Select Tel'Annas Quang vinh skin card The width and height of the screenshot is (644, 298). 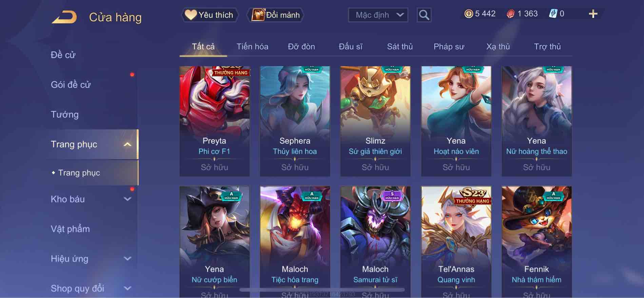pyautogui.click(x=456, y=242)
